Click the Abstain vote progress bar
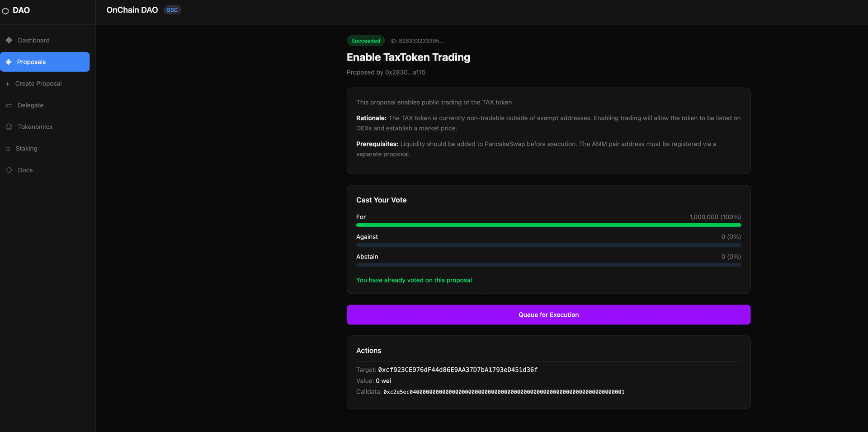Viewport: 868px width, 432px height. 548,265
